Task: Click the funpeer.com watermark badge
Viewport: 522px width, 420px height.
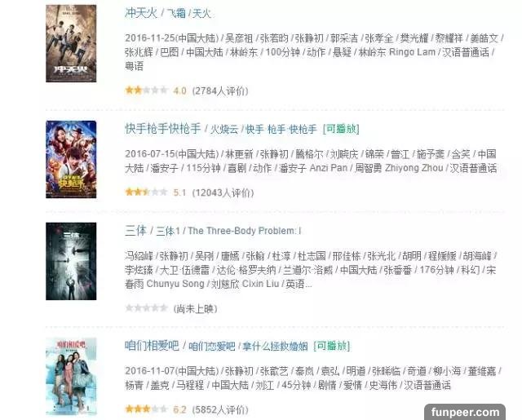Action: tap(465, 412)
